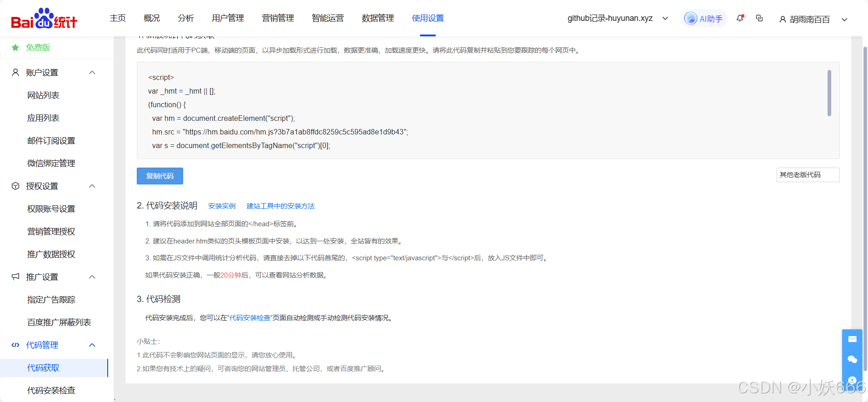Viewport: 868px width, 402px height.
Task: Open the floating WeChat icon
Action: [x=852, y=359]
